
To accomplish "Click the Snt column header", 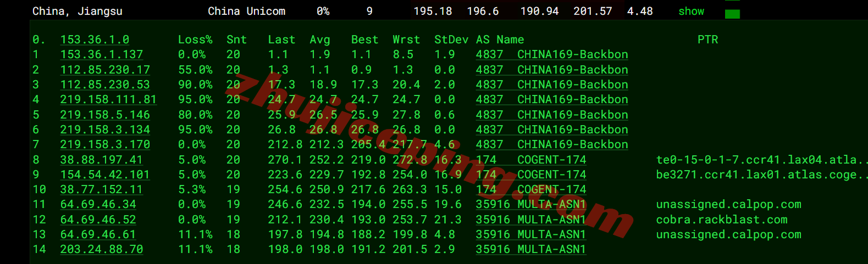I will [236, 40].
